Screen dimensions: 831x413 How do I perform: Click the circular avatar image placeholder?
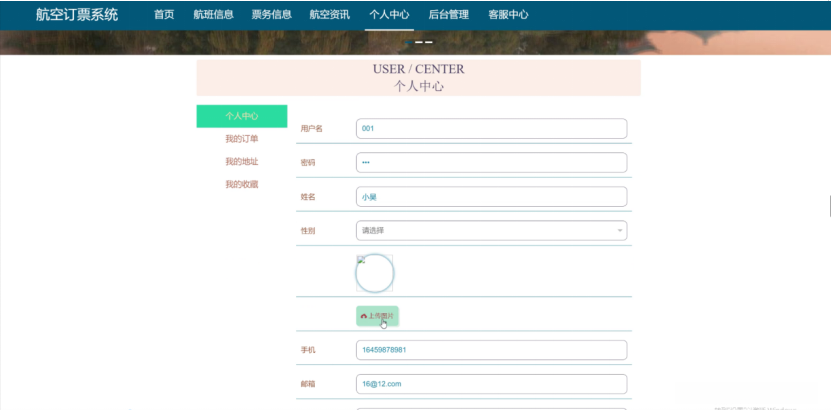click(x=375, y=274)
